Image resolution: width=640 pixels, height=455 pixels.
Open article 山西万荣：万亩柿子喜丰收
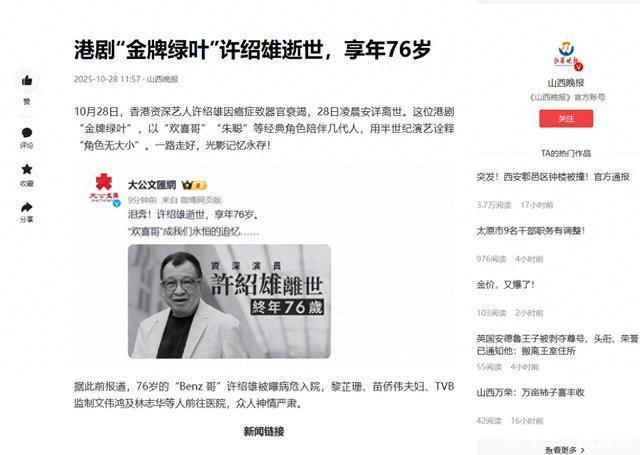pos(530,393)
